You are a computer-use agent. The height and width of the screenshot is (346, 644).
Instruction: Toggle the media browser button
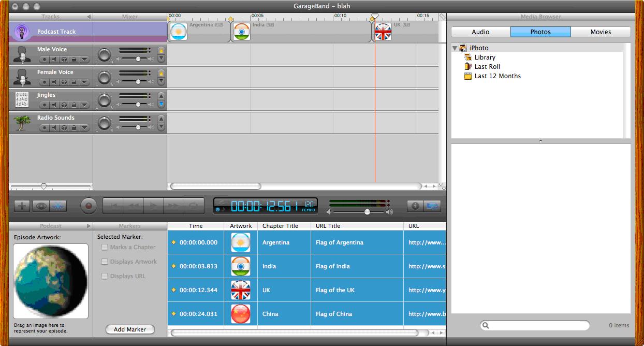tap(432, 206)
